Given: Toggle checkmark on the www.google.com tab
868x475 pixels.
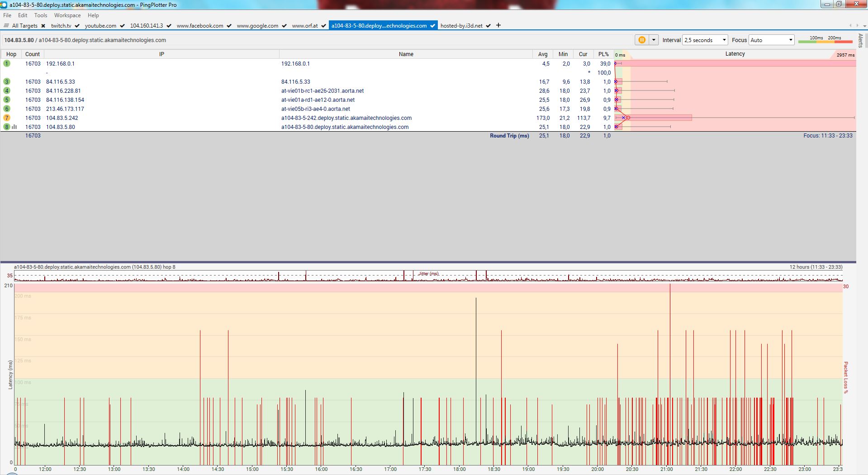Looking at the screenshot, I should point(284,26).
